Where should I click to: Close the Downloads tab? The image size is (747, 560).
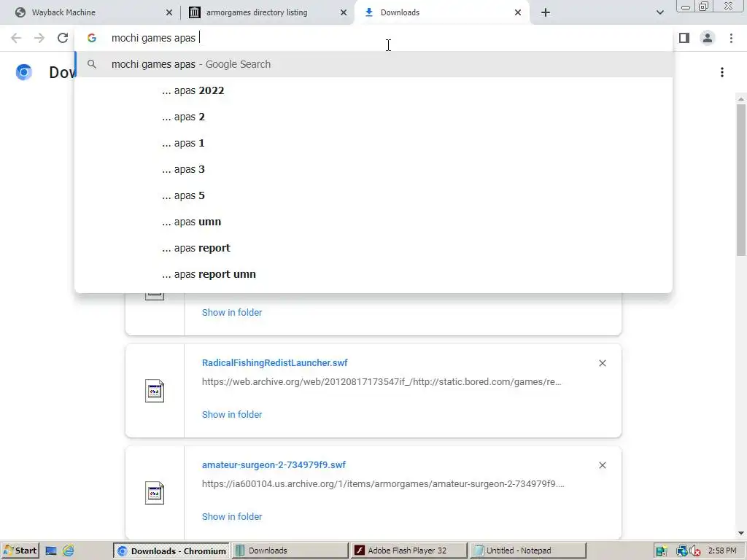pyautogui.click(x=518, y=12)
